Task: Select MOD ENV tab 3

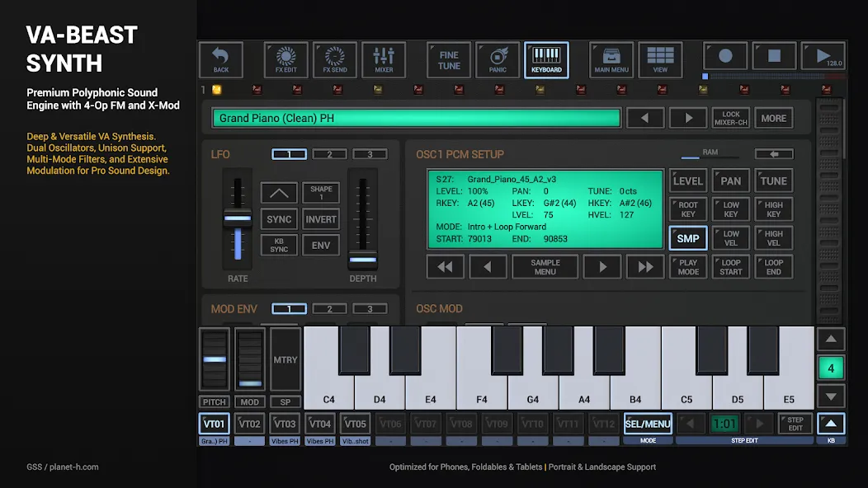Action: pyautogui.click(x=370, y=309)
